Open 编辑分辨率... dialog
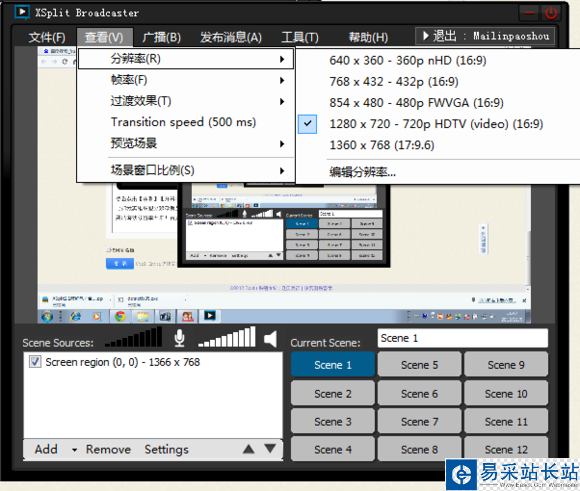Screen dimensions: 580x491 (x=436, y=172)
